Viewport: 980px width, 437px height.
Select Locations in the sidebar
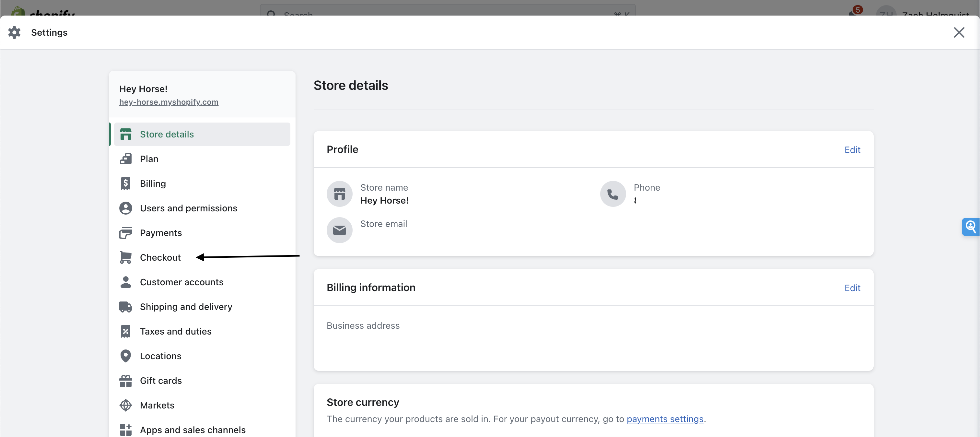tap(202, 356)
